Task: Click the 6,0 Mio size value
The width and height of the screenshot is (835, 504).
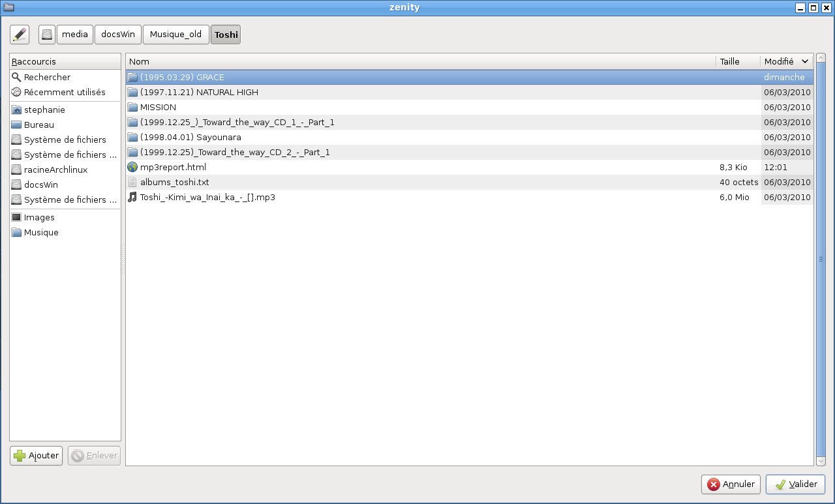Action: point(734,197)
